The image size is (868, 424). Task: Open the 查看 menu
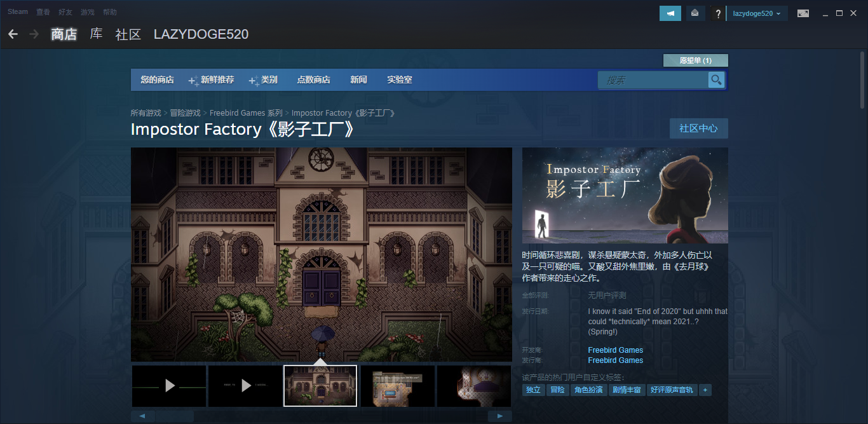point(43,11)
